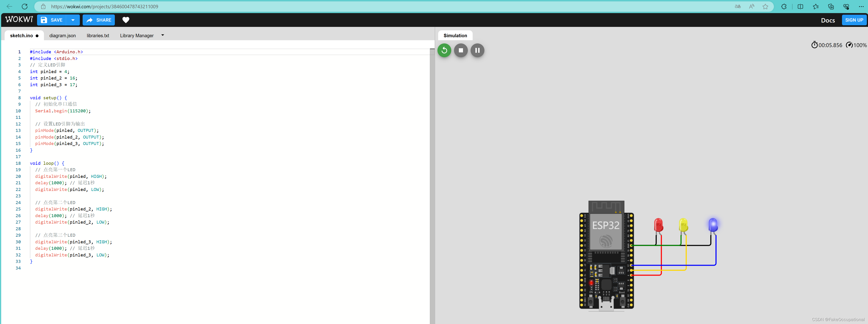Pause the simulation

click(x=477, y=51)
